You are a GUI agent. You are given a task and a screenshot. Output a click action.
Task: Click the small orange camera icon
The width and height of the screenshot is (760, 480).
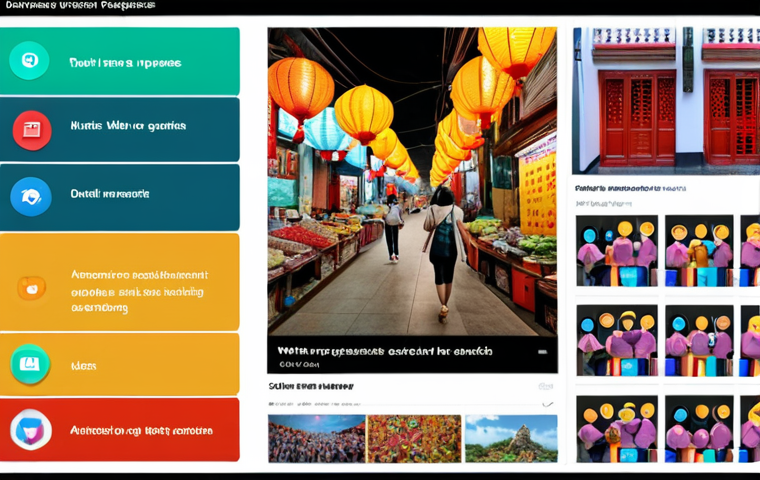pos(32,288)
